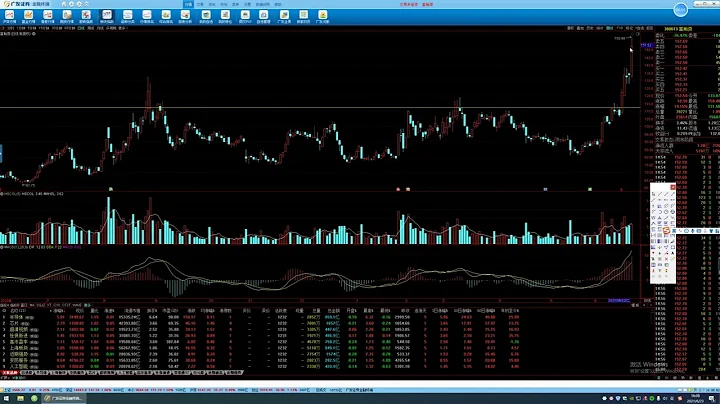
Task: Sort table by 换手% column header
Action: (152, 311)
